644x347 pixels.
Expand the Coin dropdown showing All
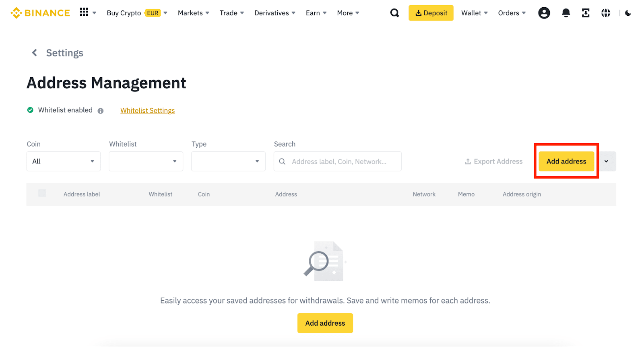[64, 161]
